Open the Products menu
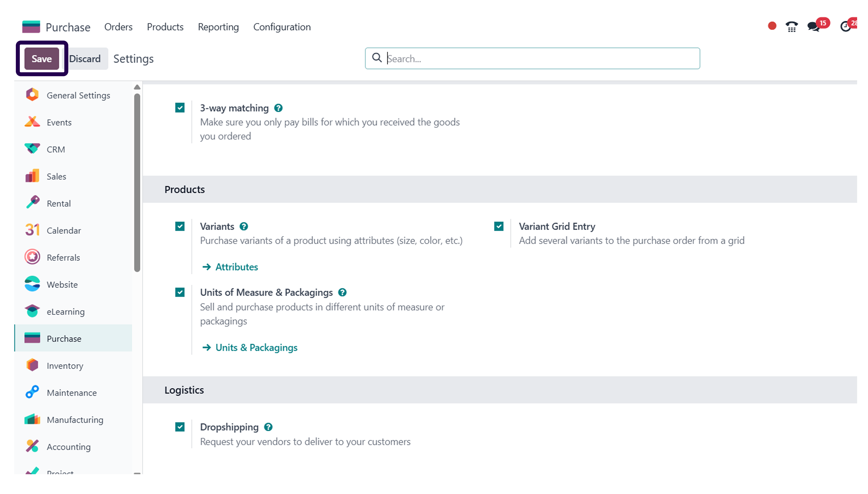Image resolution: width=868 pixels, height=494 pixels. pos(165,27)
